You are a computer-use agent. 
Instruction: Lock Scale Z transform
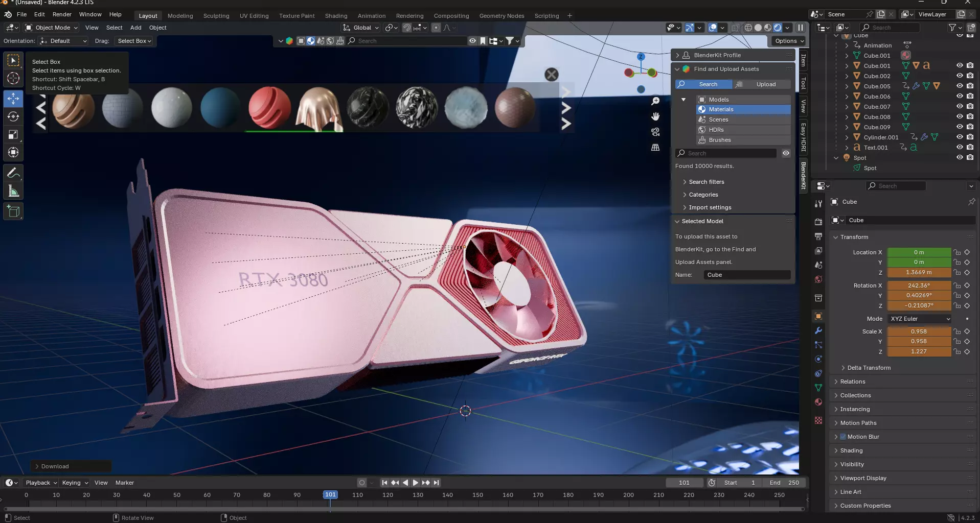pos(957,351)
